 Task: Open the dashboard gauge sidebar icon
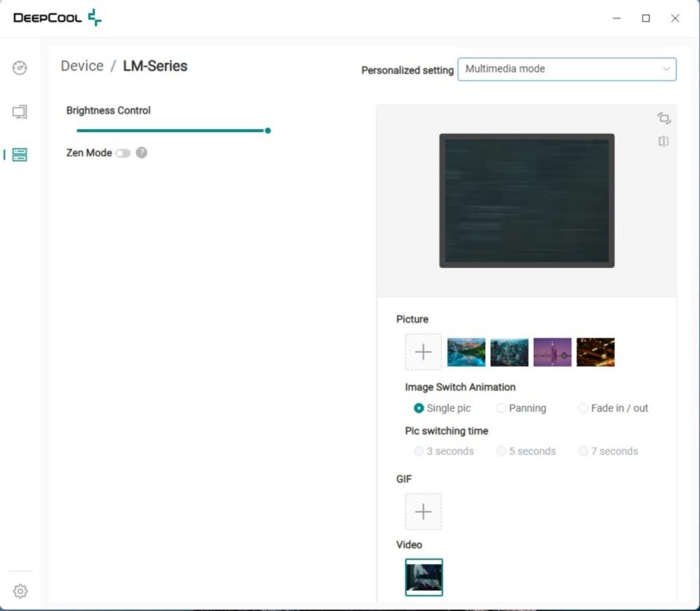click(20, 68)
